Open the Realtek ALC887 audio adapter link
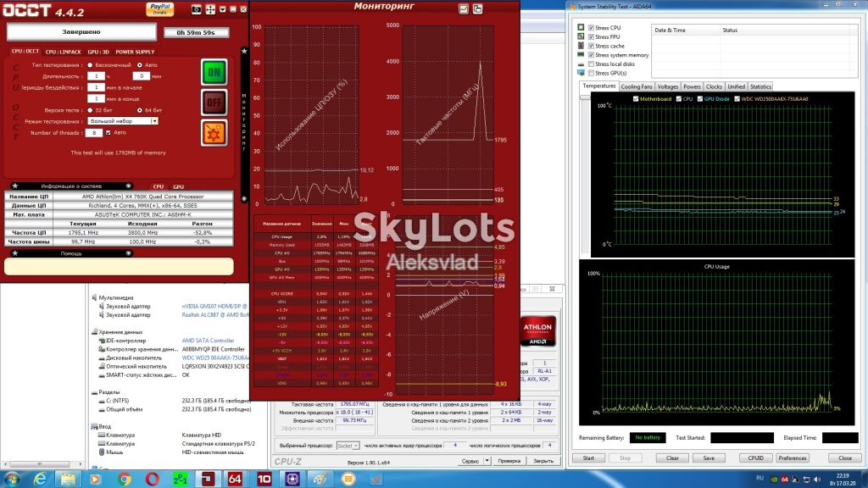Image resolution: width=868 pixels, height=488 pixels. click(x=214, y=315)
